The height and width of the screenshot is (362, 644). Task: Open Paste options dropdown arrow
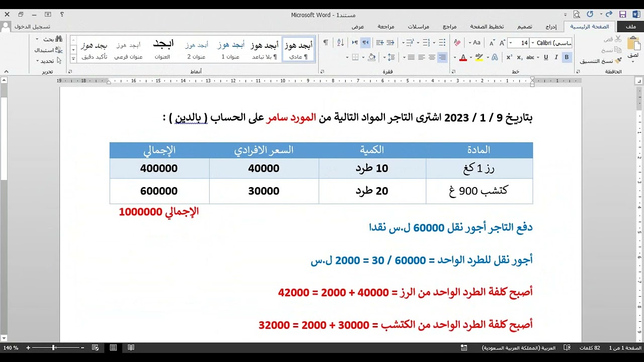point(633,61)
